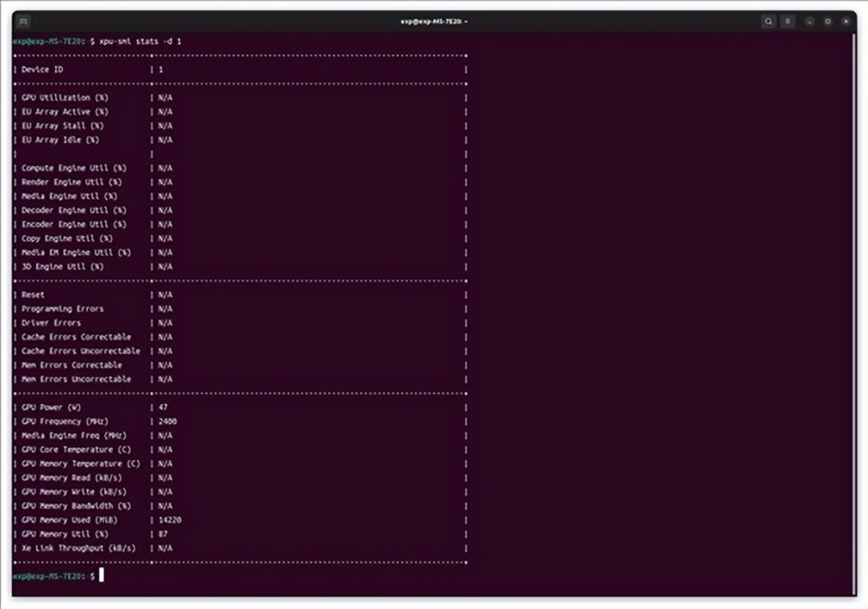
Task: Click GPU Memory Used (MiB) label
Action: pos(70,520)
